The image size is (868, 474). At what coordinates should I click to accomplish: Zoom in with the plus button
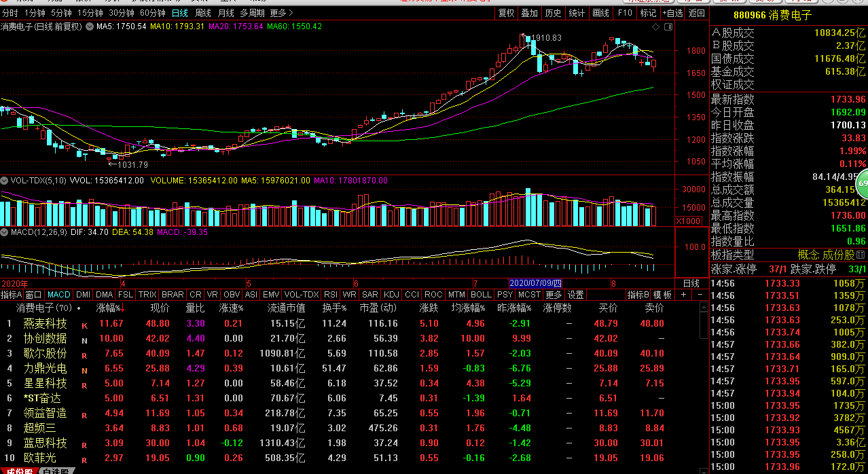(x=684, y=295)
